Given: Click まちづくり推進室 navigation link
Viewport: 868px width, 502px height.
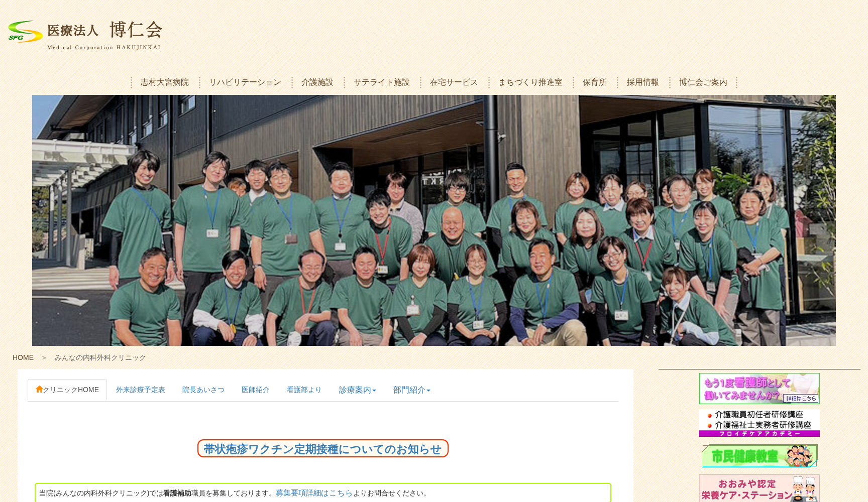Looking at the screenshot, I should pyautogui.click(x=530, y=82).
